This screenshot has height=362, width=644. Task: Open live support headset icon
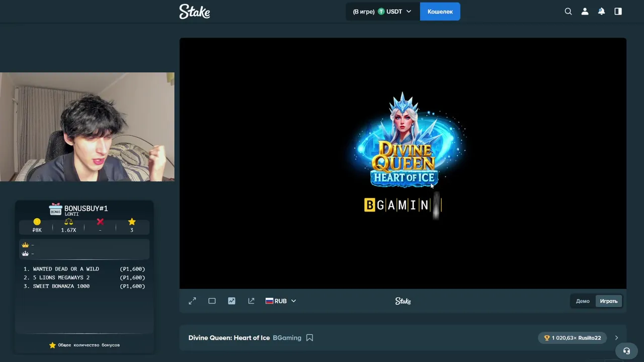[626, 350]
